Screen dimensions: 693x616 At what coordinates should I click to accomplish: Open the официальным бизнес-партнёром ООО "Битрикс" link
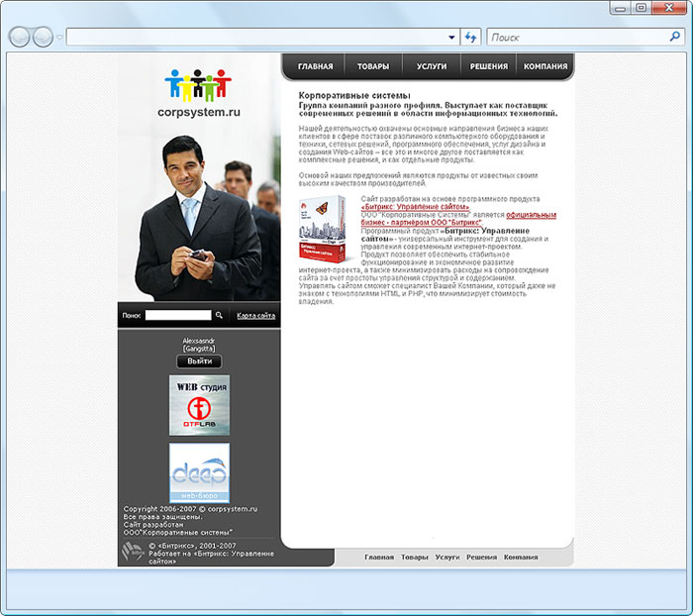(x=458, y=219)
